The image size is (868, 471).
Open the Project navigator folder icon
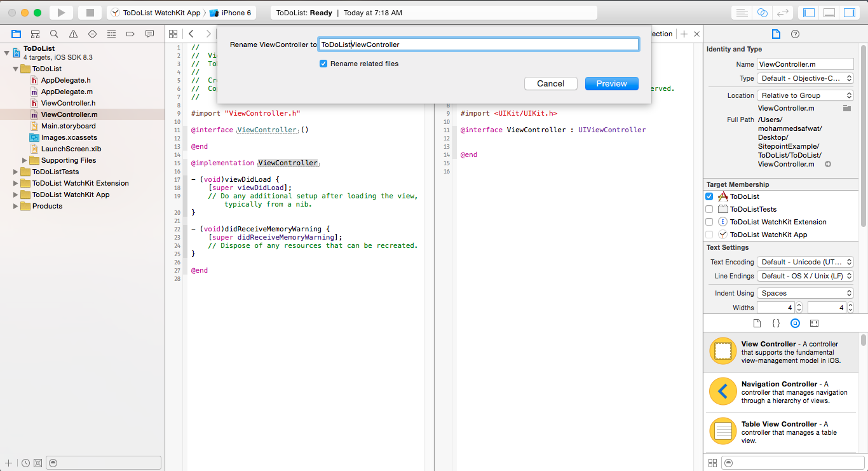coord(16,34)
